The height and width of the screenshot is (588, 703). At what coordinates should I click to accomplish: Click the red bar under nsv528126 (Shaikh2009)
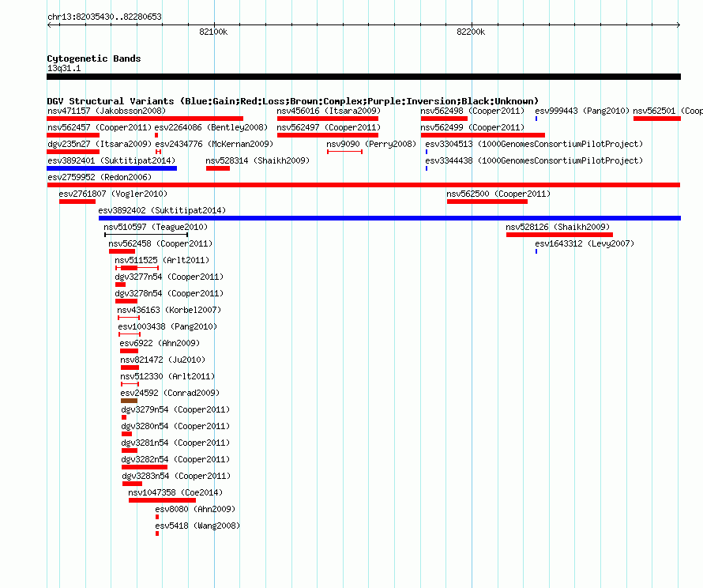tap(559, 235)
